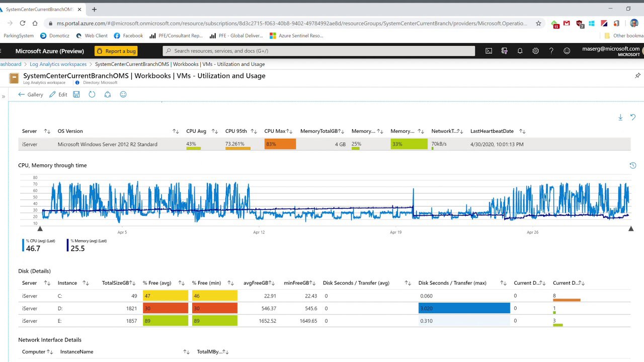644x362 pixels.
Task: Open the Domoticz bookmark
Action: (x=54, y=36)
